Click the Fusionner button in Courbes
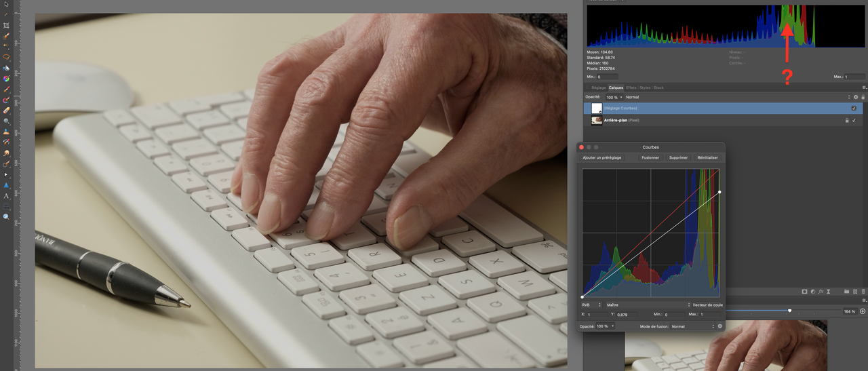Viewport: 868px width, 371px height. tap(650, 157)
